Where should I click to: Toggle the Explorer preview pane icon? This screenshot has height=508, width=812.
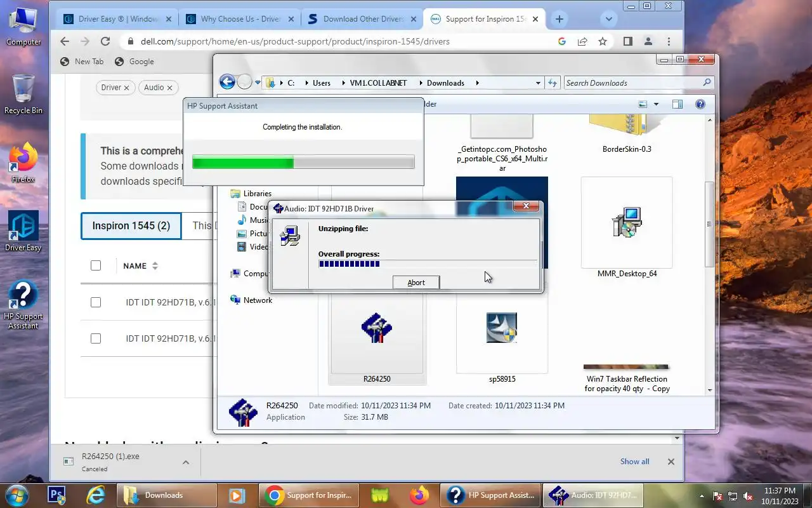click(x=677, y=104)
